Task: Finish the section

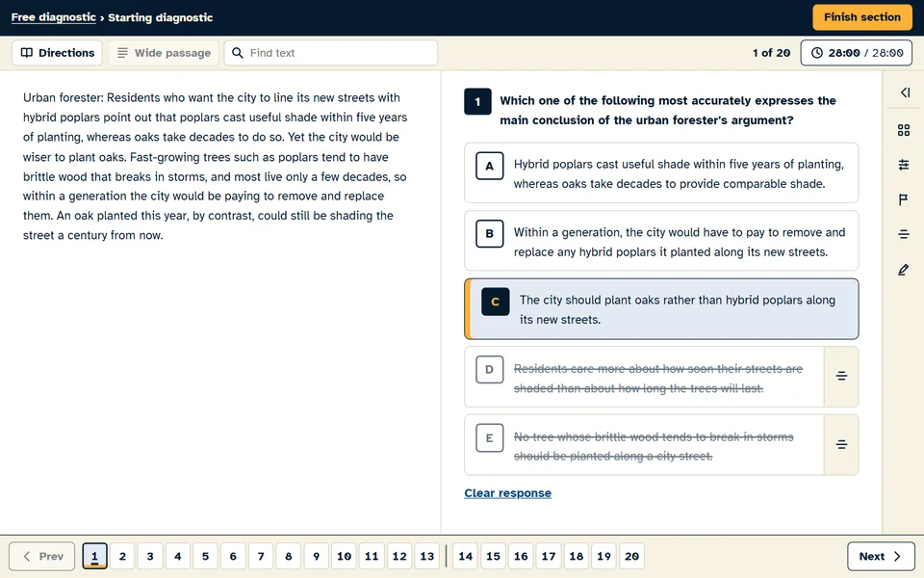Action: point(862,17)
